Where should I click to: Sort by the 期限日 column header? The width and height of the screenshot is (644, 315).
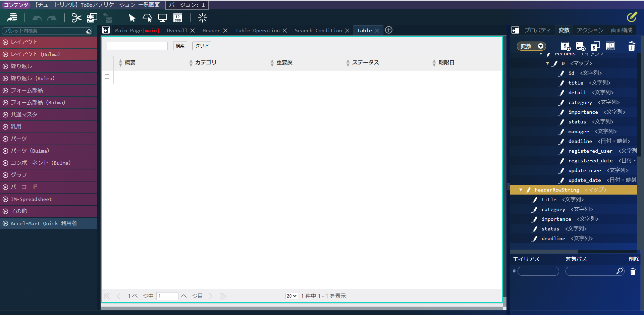(465, 63)
